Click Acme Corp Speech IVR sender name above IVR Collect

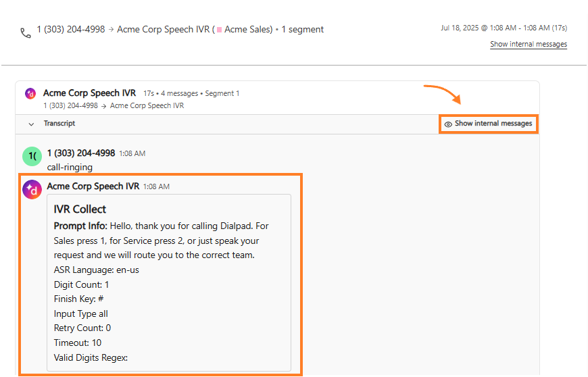click(x=93, y=186)
